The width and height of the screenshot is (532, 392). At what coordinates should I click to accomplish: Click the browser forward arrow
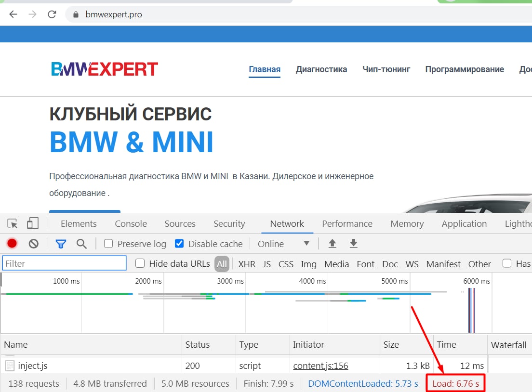(x=33, y=14)
